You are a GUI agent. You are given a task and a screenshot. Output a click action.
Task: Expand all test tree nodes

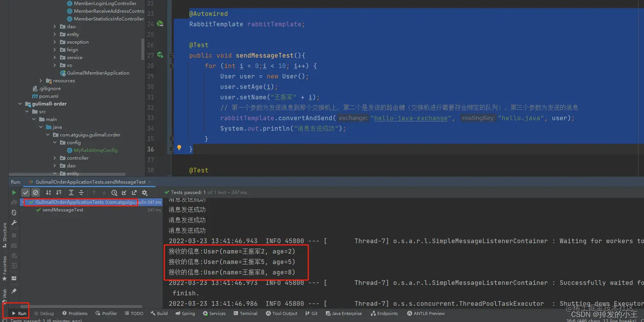(71, 193)
